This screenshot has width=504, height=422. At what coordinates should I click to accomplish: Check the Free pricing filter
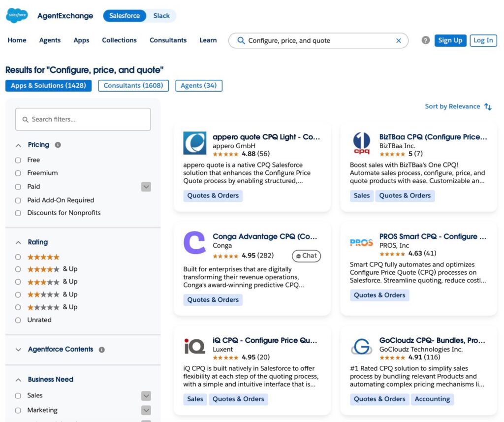tap(18, 160)
